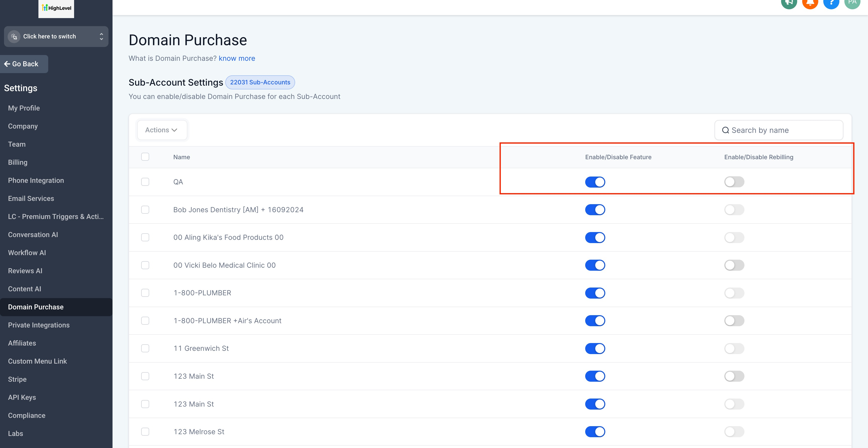Go to Phone Integration settings

coord(36,181)
